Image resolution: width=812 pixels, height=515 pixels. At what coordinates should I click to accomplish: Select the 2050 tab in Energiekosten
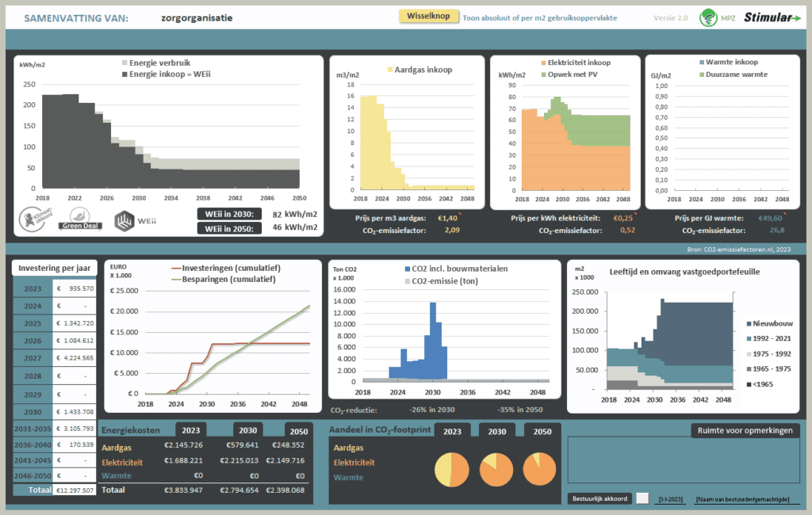[x=298, y=431]
